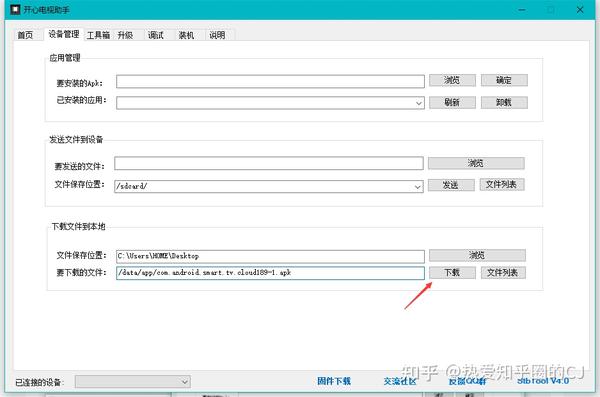
Task: Open 文件列表 in 发送文件到设备 section
Action: pos(502,185)
